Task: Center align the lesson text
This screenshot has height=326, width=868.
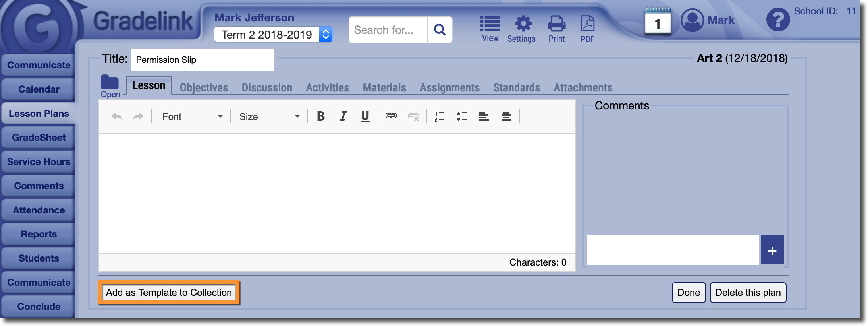Action: 506,116
